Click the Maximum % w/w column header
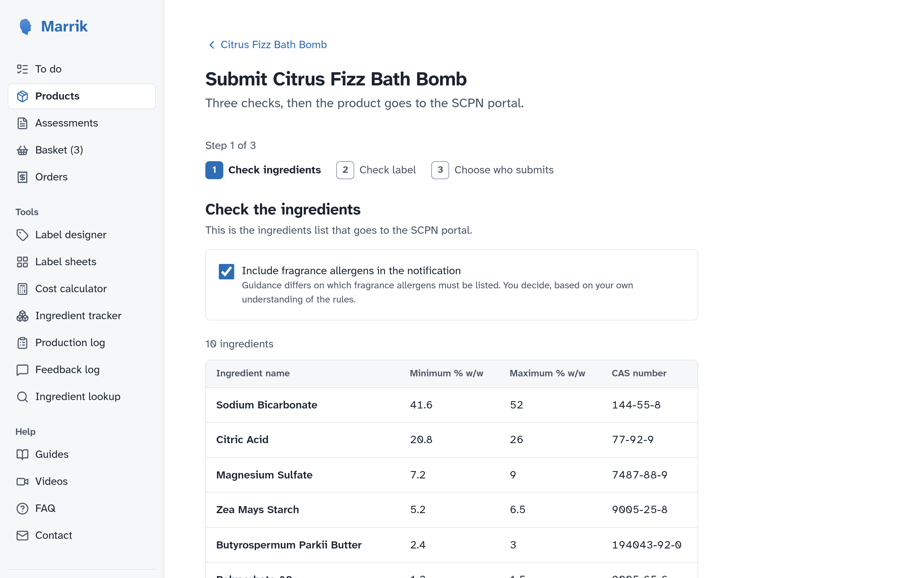This screenshot has height=578, width=924. click(547, 373)
